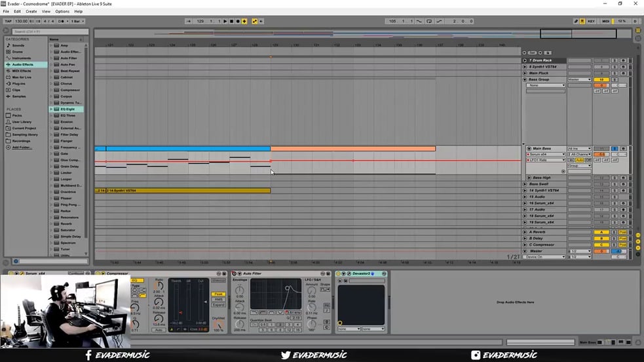
Task: Select Peak mode in Compressor
Action: (219, 294)
